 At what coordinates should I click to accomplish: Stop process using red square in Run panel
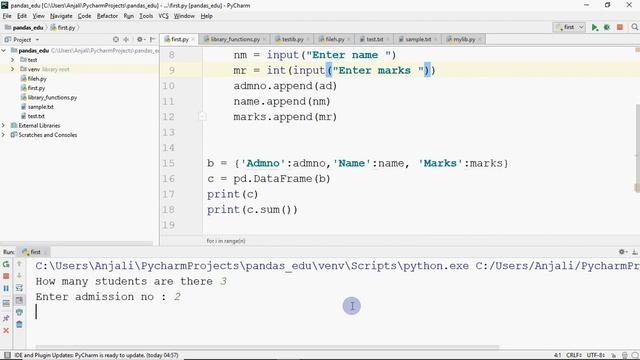(6, 276)
